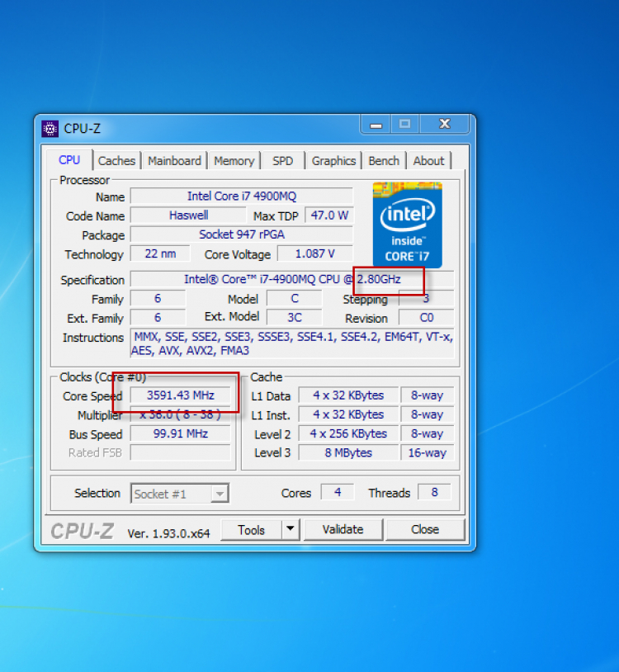Click the Threads value 8
Image resolution: width=619 pixels, height=672 pixels.
click(434, 492)
